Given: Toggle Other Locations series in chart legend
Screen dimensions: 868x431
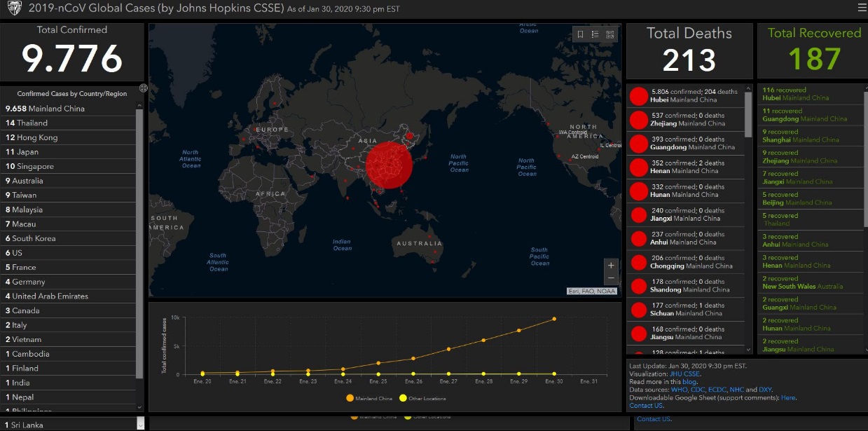Looking at the screenshot, I should click(x=423, y=398).
